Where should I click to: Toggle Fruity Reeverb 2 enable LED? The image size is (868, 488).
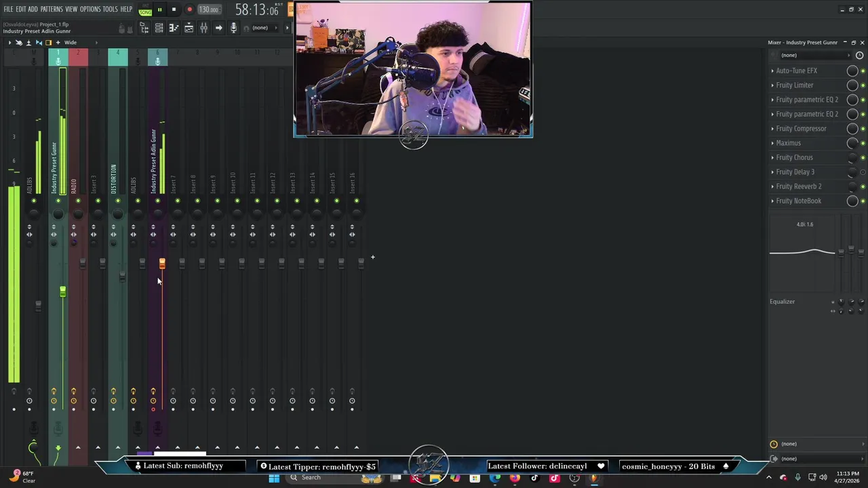(863, 187)
